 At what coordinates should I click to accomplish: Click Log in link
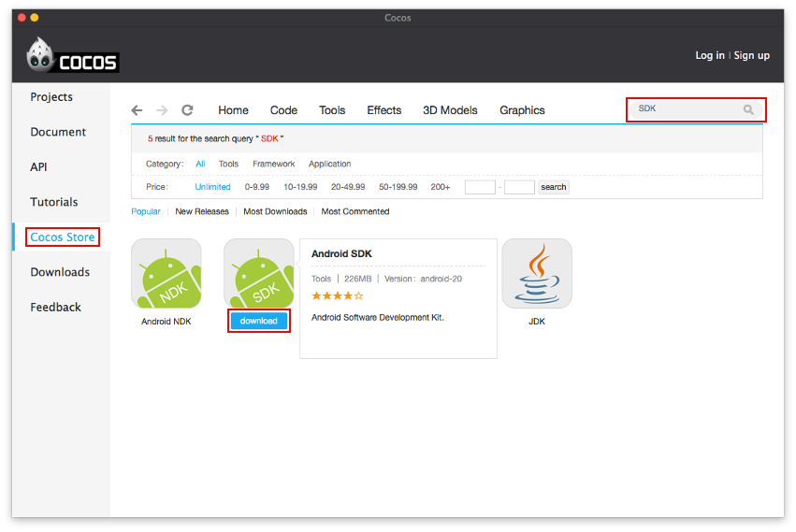(x=710, y=55)
